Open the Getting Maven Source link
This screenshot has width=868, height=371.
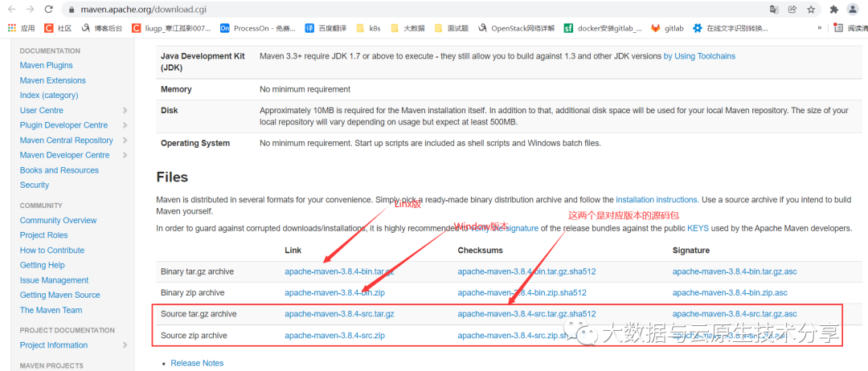click(59, 295)
